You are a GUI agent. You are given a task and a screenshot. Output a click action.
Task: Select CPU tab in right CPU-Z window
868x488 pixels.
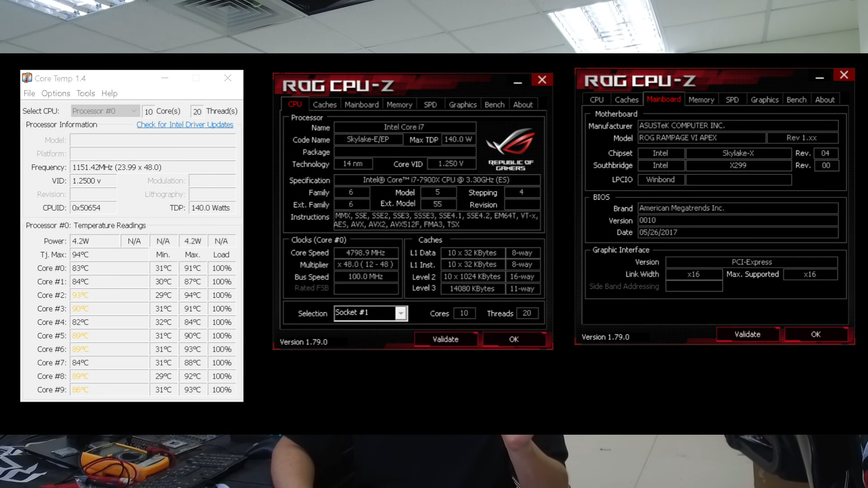point(597,100)
